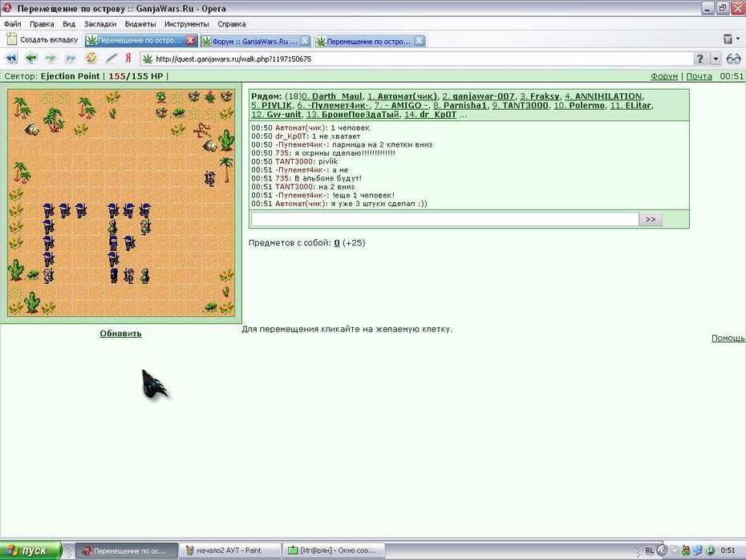Click the uTorrent tray icon
746x560 pixels.
point(711,550)
